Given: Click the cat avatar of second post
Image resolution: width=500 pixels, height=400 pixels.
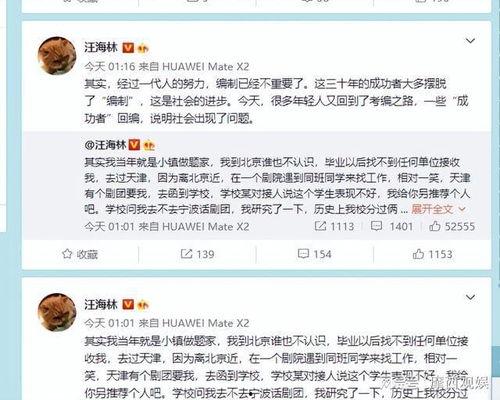Looking at the screenshot, I should pos(57,312).
